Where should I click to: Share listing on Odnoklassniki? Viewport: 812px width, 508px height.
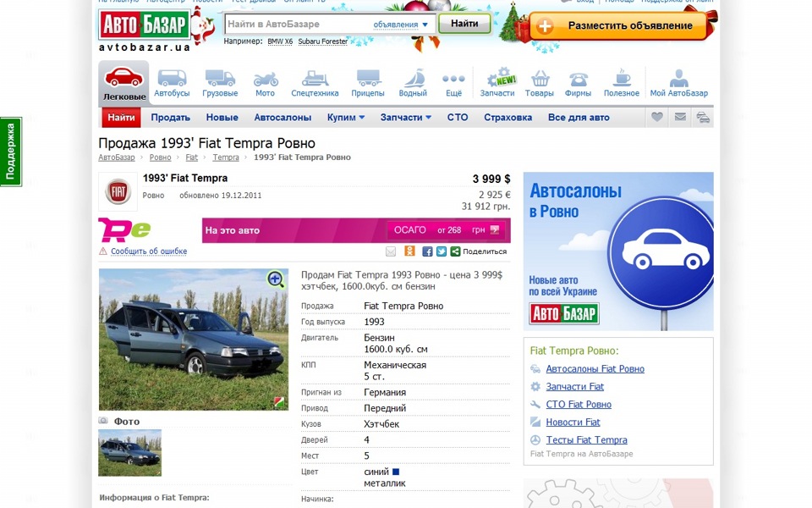(x=409, y=251)
